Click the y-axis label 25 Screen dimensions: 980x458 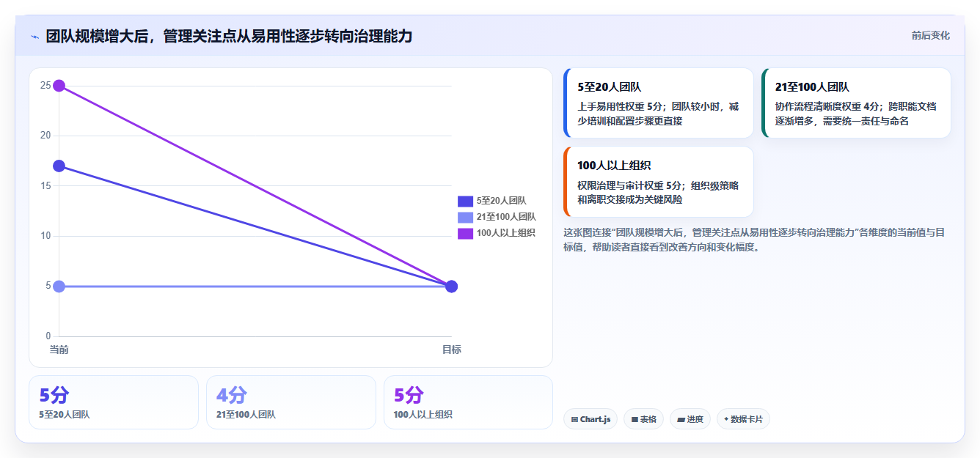pos(45,86)
